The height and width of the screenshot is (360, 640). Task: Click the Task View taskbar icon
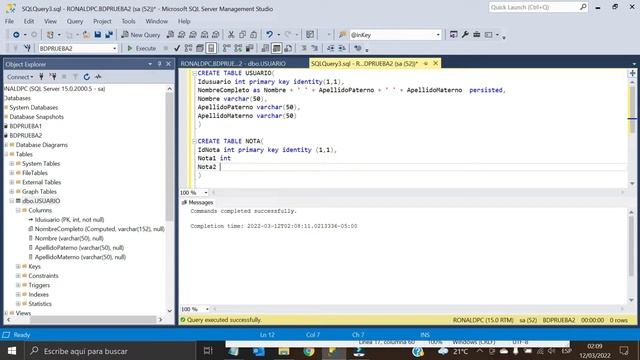point(208,351)
